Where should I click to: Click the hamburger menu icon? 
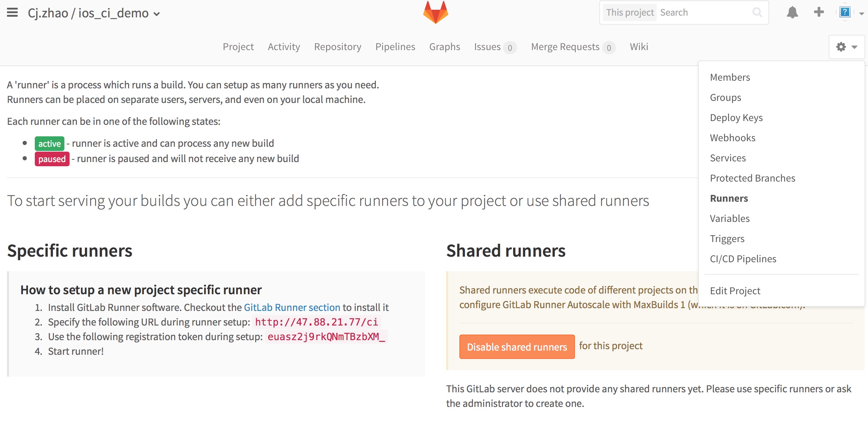12,12
